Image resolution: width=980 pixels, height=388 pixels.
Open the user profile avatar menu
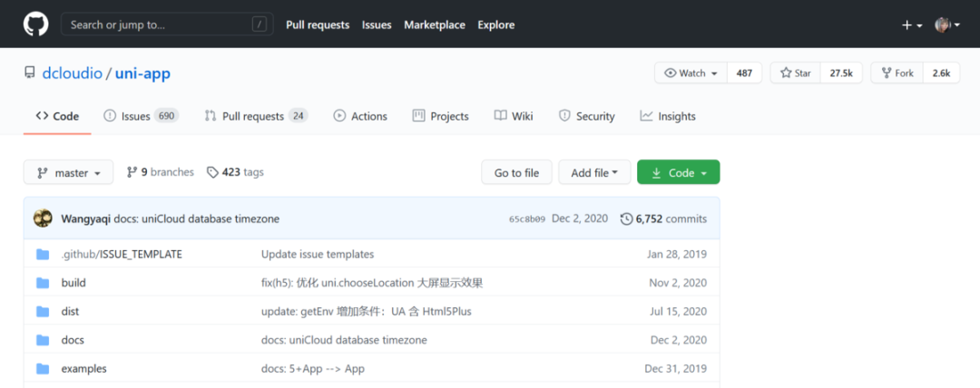(x=946, y=24)
